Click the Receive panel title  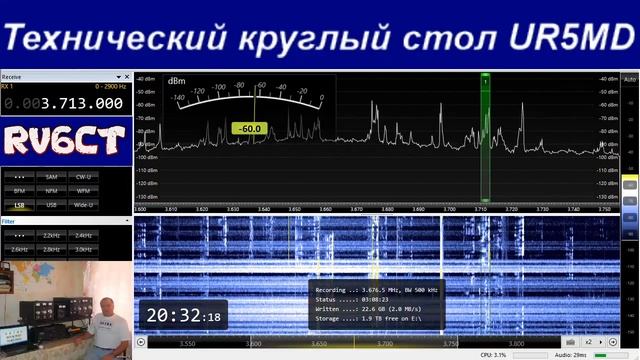click(x=11, y=77)
